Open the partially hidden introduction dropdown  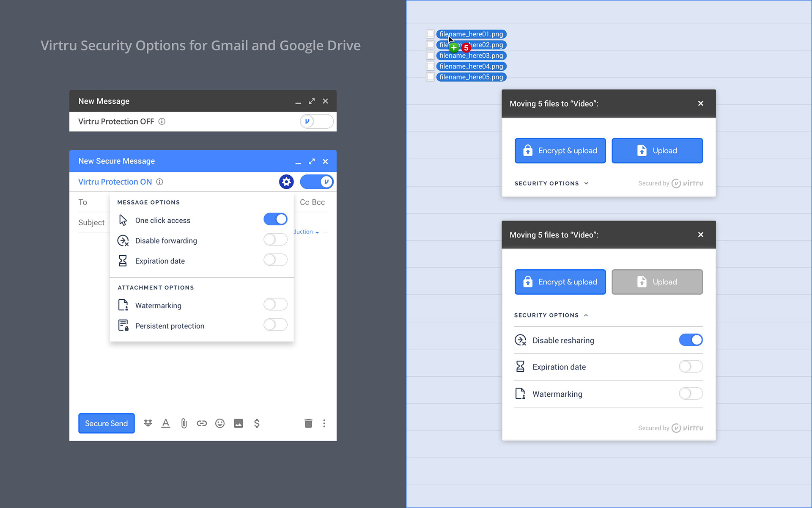pos(306,232)
